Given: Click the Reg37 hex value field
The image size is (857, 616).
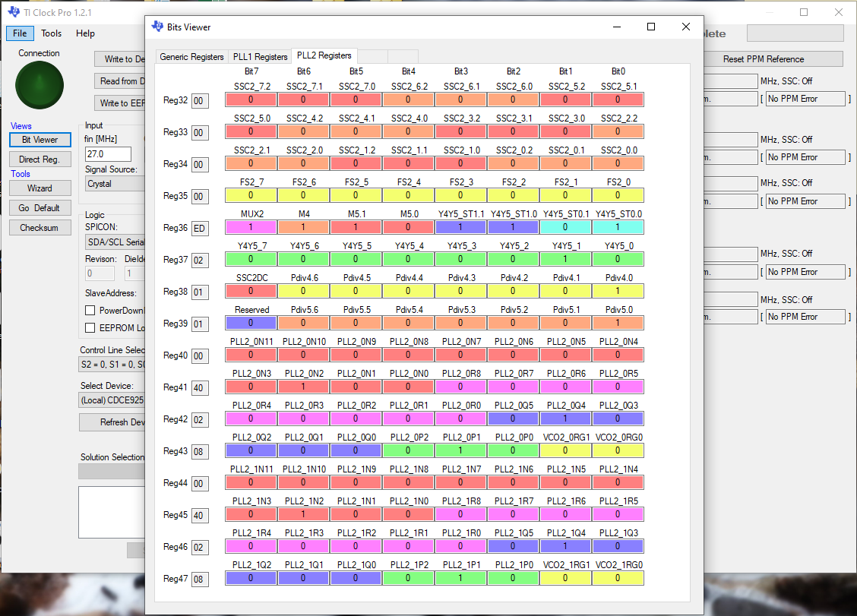Looking at the screenshot, I should [200, 261].
